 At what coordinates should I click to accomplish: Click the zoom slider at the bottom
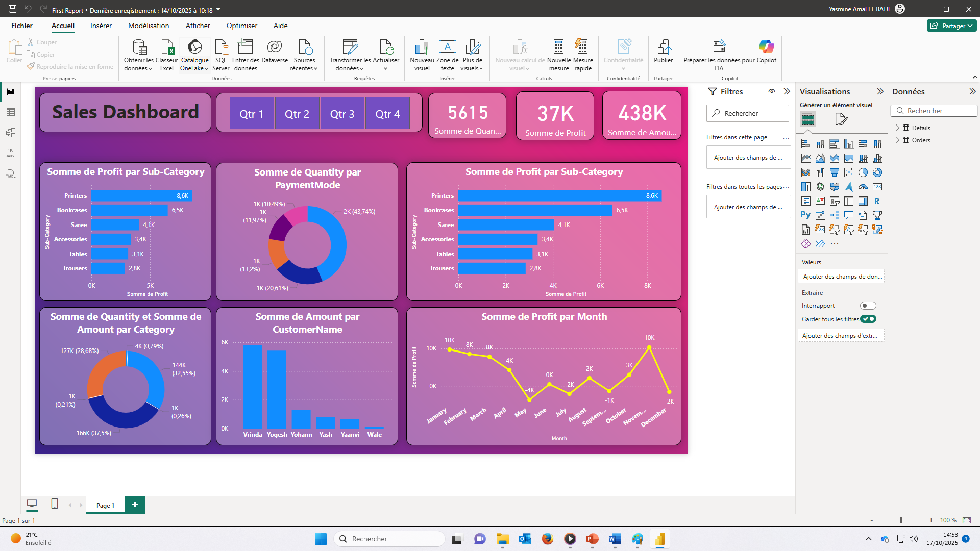901,520
